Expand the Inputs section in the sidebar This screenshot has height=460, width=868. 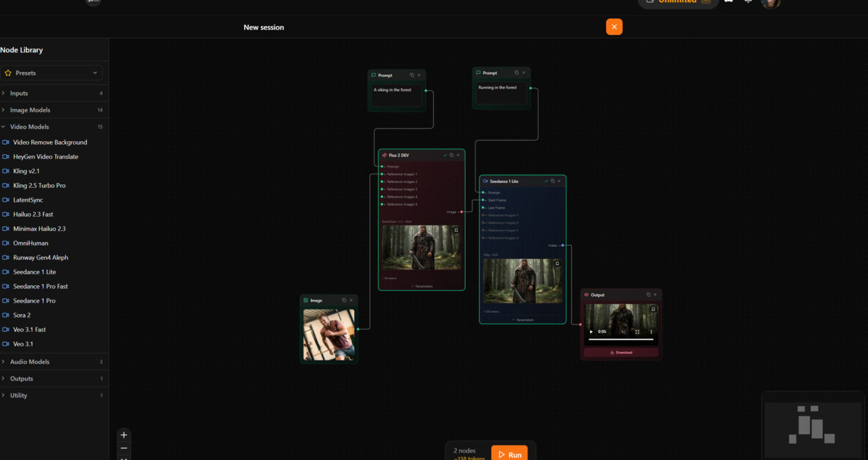[18, 93]
